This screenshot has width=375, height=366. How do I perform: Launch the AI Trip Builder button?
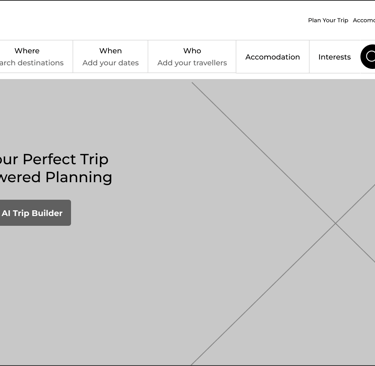point(35,213)
